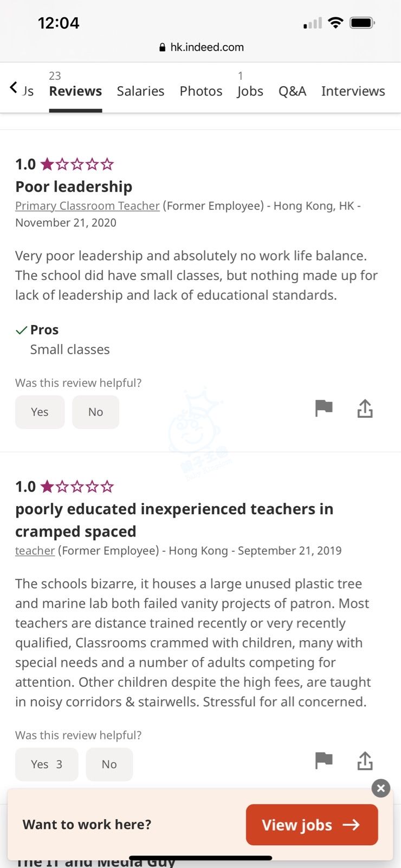Share the cramped spaced teachers review
401x868 pixels.
365,761
